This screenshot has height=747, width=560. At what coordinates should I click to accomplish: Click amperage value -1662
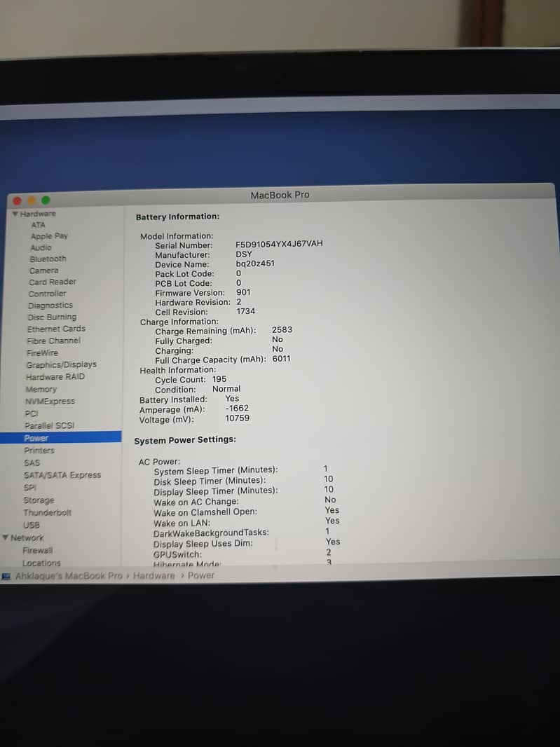[x=237, y=409]
